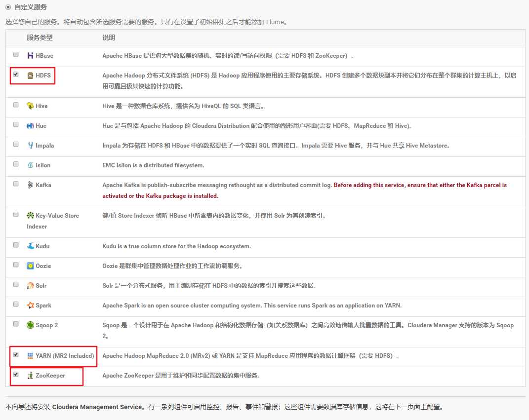Click the Cloudera Management Service note
This screenshot has height=420, width=529.
pos(224,407)
